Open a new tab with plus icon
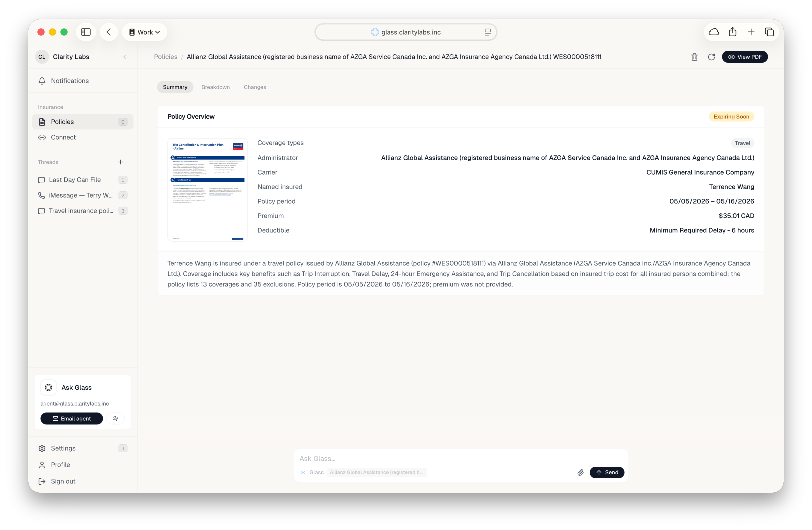812x530 pixels. (x=751, y=32)
